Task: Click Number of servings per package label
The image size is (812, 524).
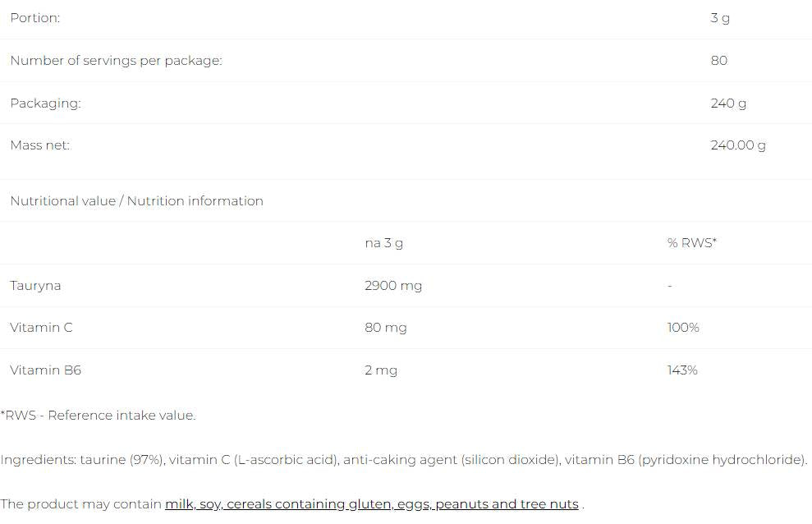Action: coord(116,61)
